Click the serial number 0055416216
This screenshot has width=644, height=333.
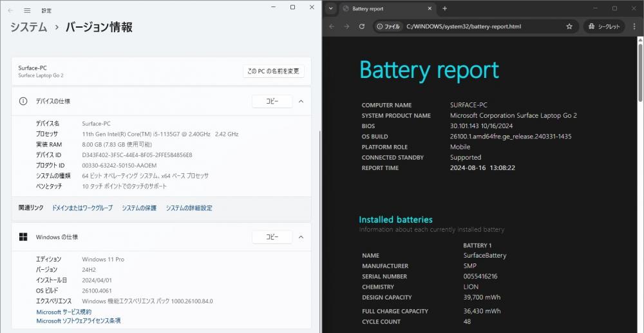[x=480, y=276]
